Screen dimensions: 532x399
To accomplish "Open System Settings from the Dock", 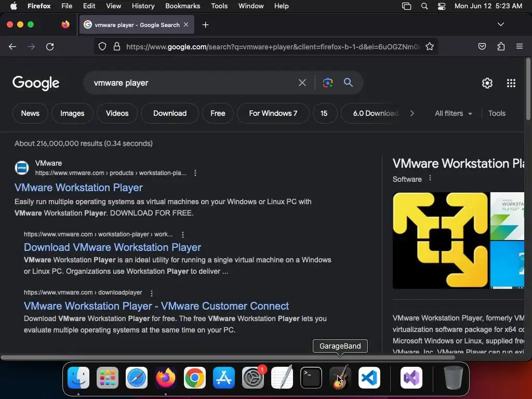I will 253,378.
